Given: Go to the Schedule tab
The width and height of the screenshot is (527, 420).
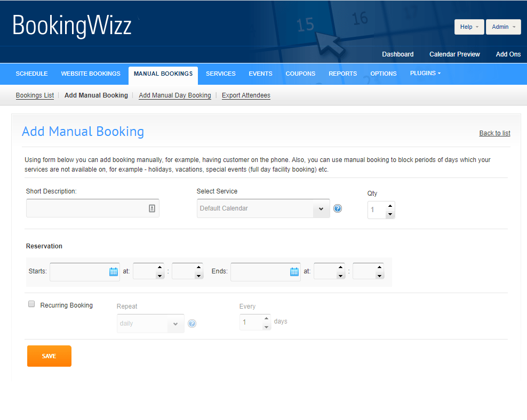Looking at the screenshot, I should pyautogui.click(x=31, y=74).
